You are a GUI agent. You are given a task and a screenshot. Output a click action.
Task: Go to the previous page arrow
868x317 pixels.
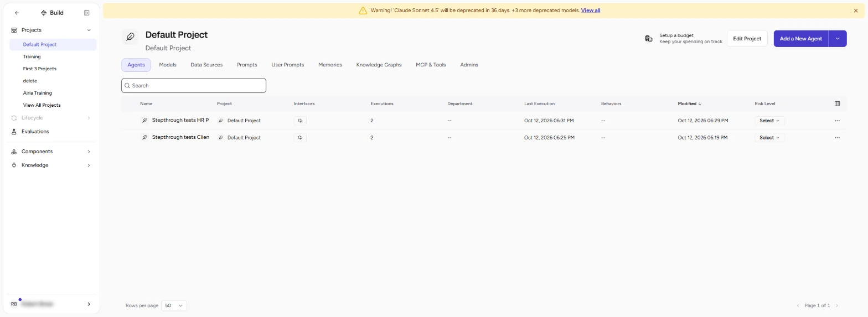pos(798,305)
